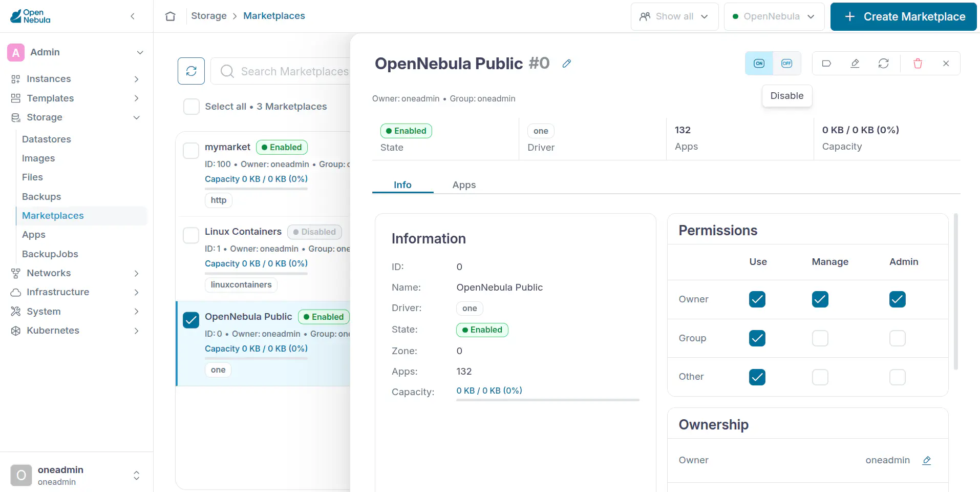Toggle Owner Admin permission
The width and height of the screenshot is (980, 492).
(x=897, y=299)
